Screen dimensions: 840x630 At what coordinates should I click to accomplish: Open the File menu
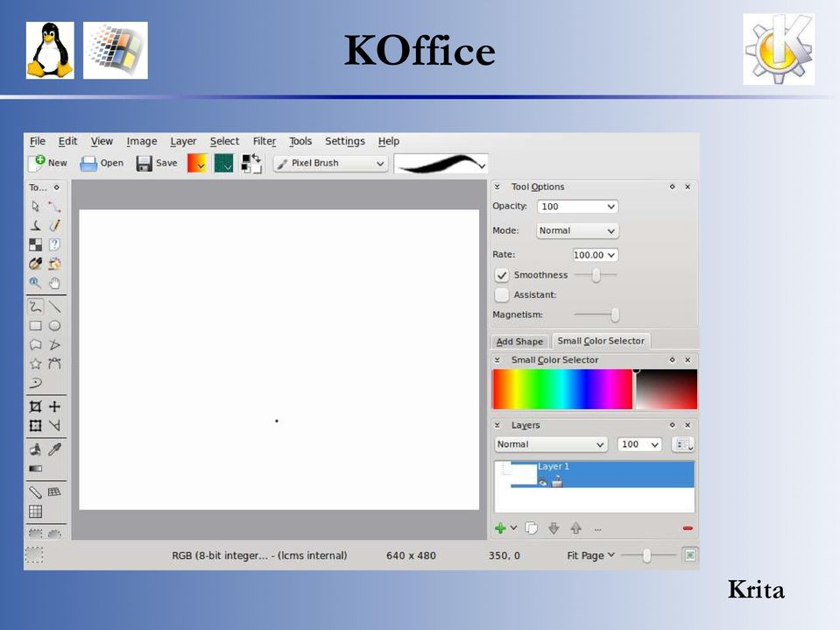[38, 141]
